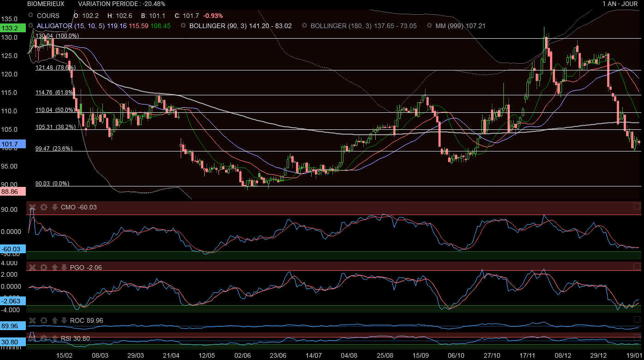644x360 pixels.
Task: Toggle the CMO panel maximize checkbox
Action: (x=637, y=206)
